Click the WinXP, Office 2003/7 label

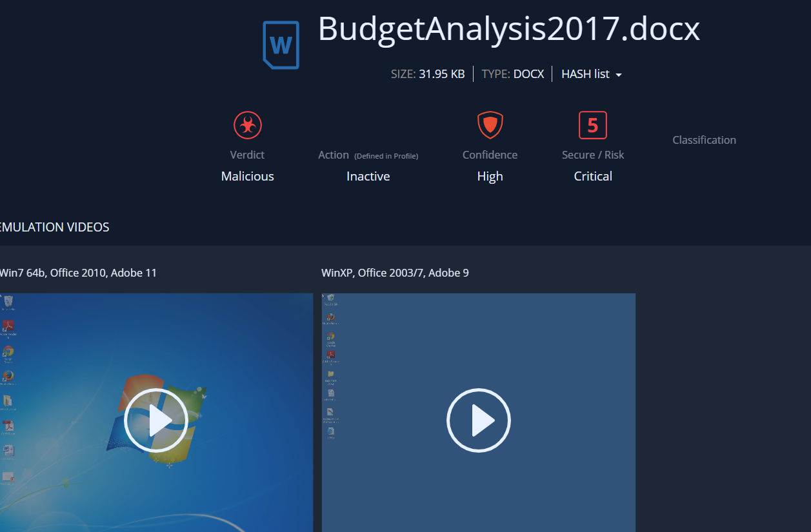395,273
